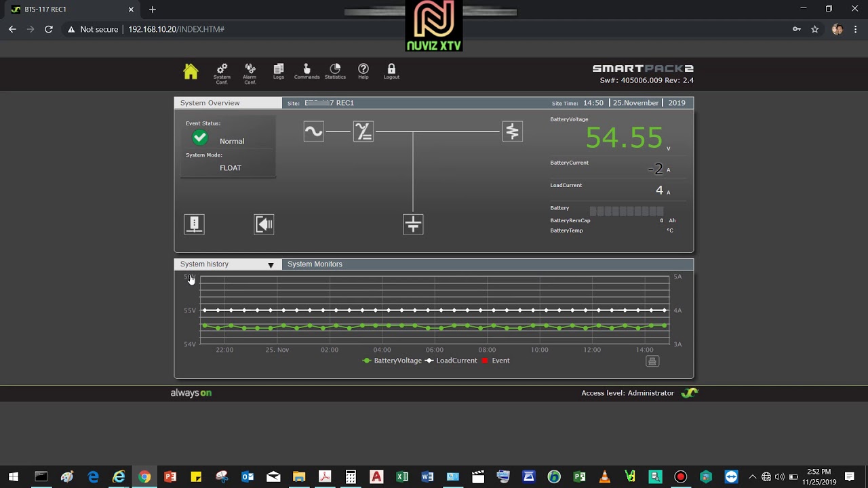
Task: Click the always on logo
Action: coord(191,393)
